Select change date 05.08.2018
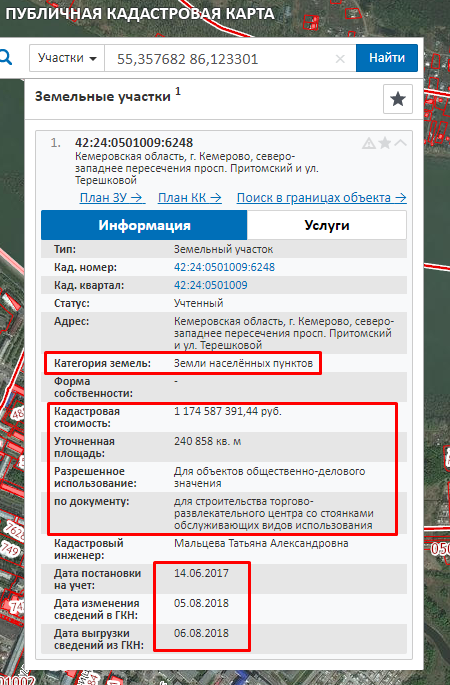Viewport: 450px width, 685px height. [201, 603]
